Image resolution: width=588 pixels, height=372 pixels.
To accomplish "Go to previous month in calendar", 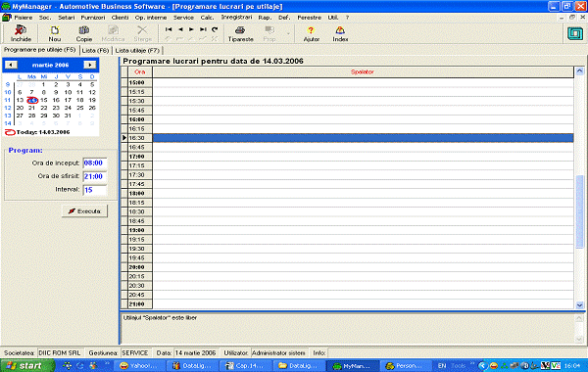I will [11, 65].
